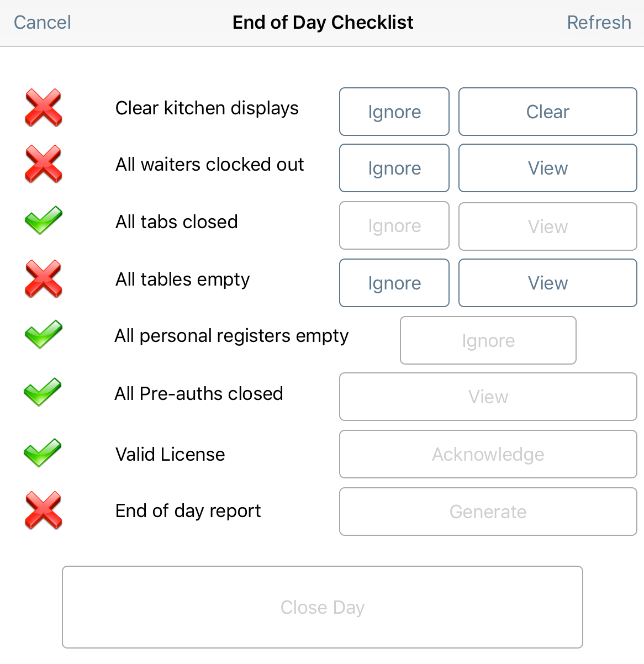This screenshot has height=664, width=644.
Task: View tables that are not empty
Action: (547, 283)
